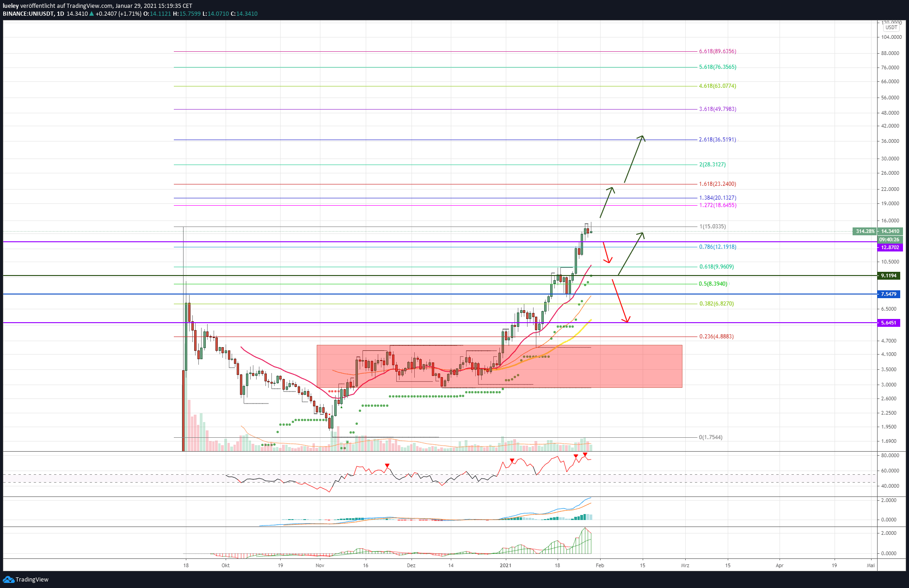Click the countdown timer 09:40:26 tag

pyautogui.click(x=890, y=239)
